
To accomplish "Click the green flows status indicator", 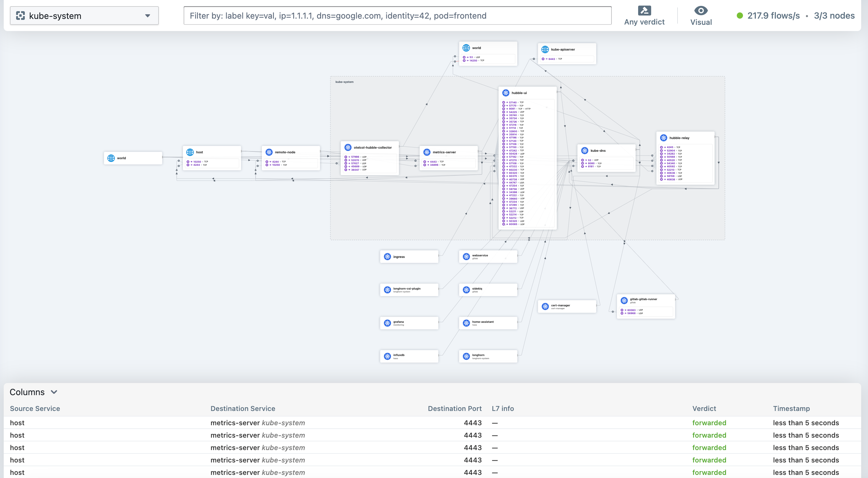I will [740, 16].
